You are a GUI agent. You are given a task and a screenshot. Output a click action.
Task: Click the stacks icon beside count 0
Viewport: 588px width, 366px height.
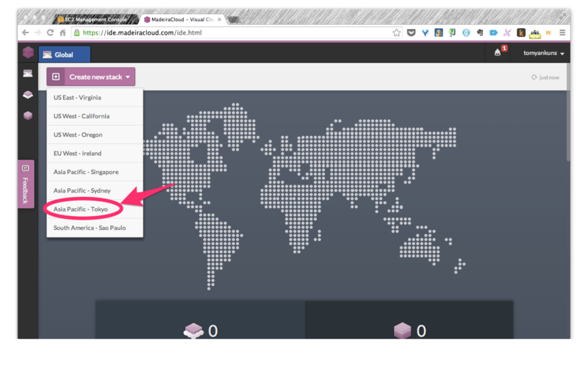[x=193, y=331]
